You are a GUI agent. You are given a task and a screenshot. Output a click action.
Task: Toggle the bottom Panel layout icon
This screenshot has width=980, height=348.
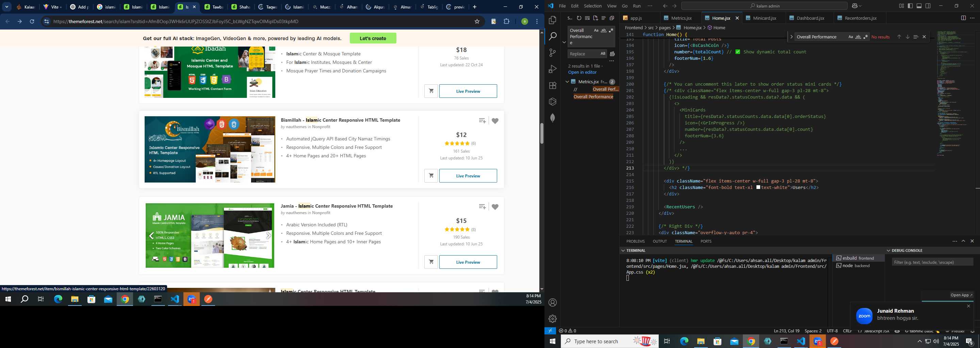tap(919, 6)
